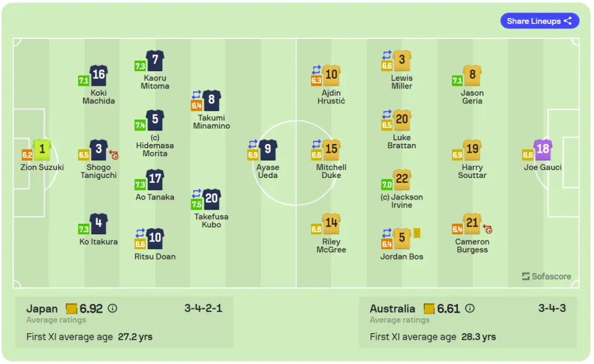The image size is (594, 364).
Task: Open Jackson Irvine's player name link
Action: click(402, 201)
